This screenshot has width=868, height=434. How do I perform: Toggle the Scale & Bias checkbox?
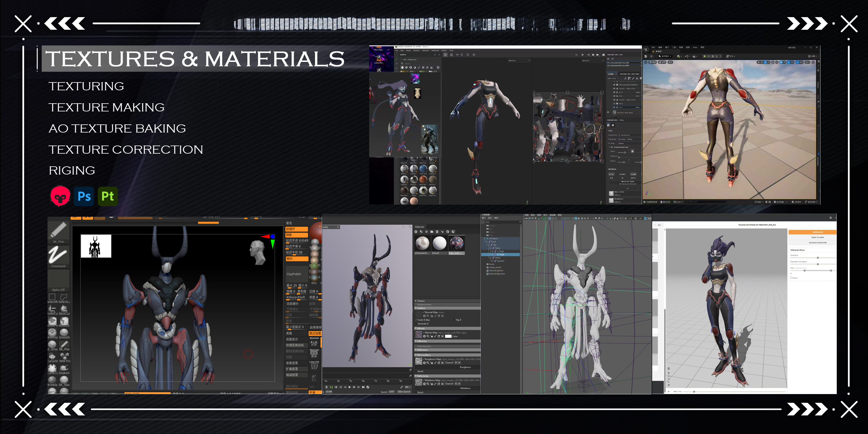(x=416, y=320)
